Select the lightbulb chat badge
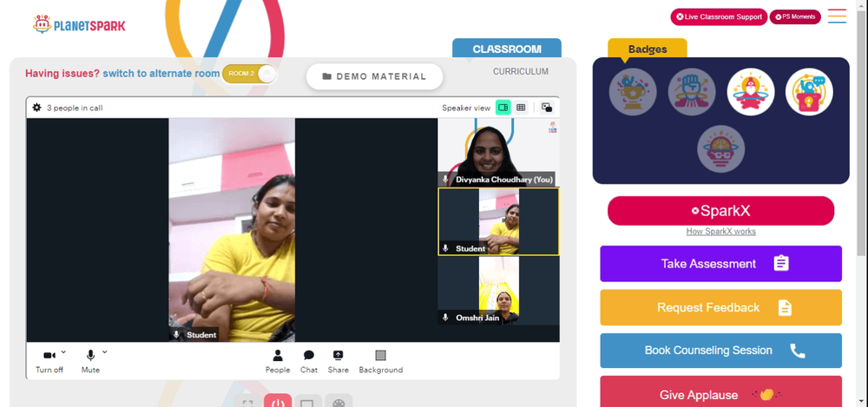Viewport: 868px width, 407px height. [x=809, y=92]
